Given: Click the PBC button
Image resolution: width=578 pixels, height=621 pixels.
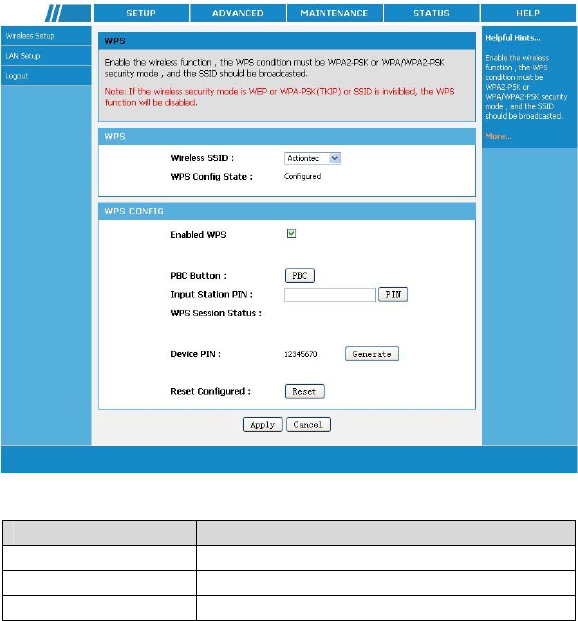Looking at the screenshot, I should 300,276.
